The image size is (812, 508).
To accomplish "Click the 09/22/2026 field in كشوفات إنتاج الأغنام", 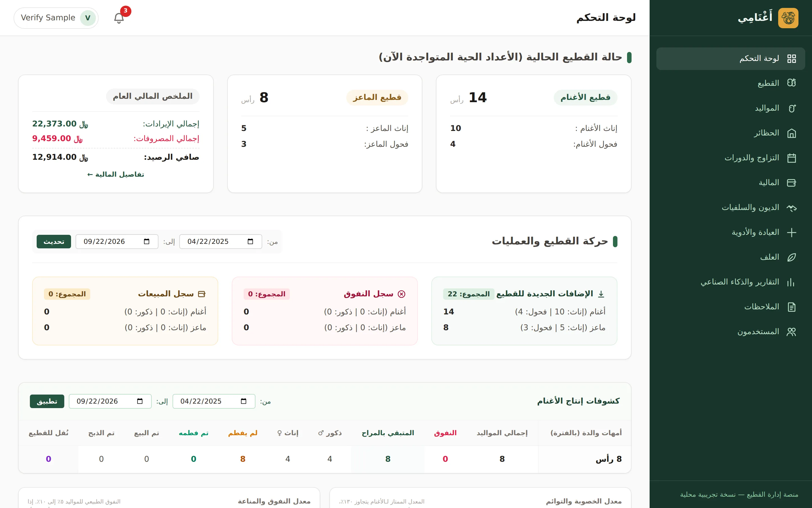I will coord(110,401).
